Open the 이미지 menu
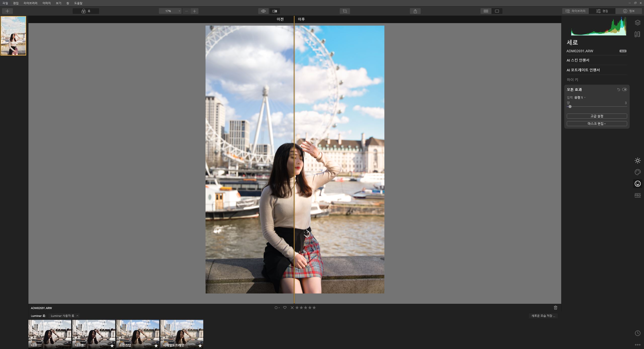This screenshot has width=644, height=349. [47, 3]
